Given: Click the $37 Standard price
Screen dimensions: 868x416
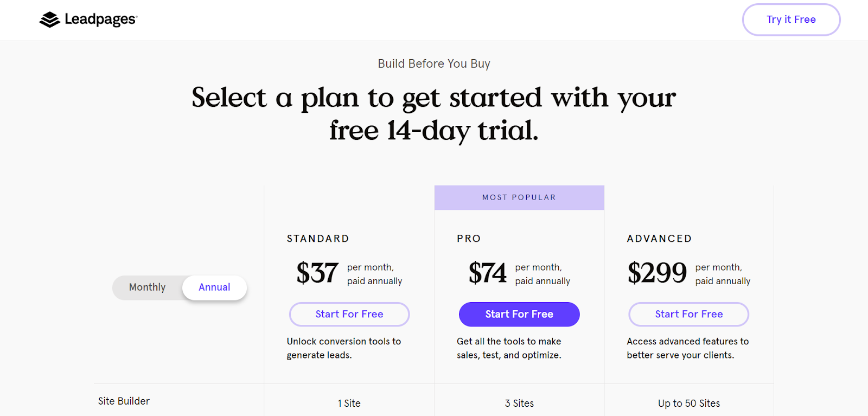Looking at the screenshot, I should pyautogui.click(x=317, y=273).
